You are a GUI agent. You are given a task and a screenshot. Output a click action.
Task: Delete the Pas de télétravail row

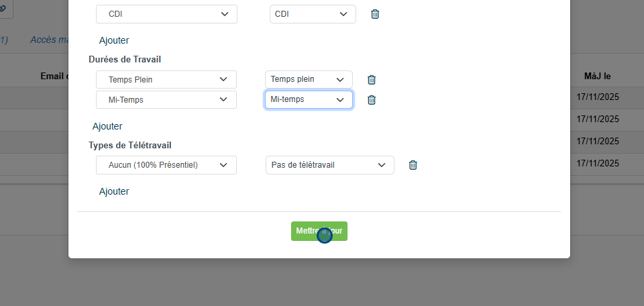point(413,165)
